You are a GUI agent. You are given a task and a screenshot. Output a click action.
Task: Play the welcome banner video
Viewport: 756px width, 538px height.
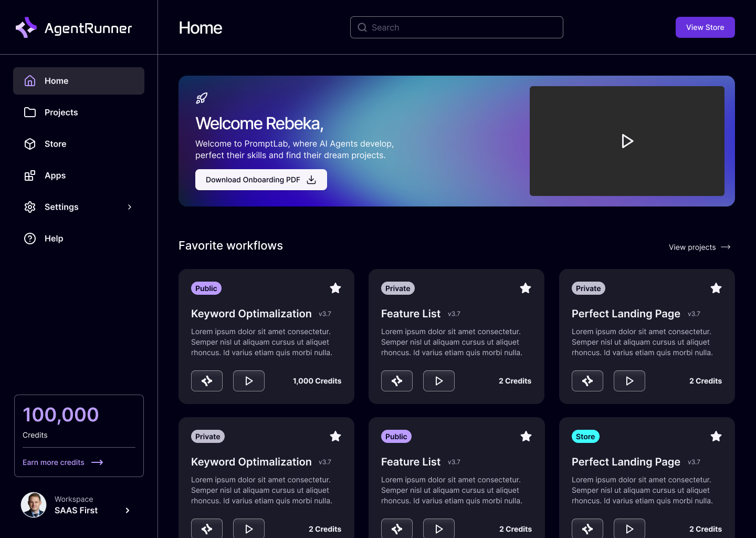coord(627,141)
